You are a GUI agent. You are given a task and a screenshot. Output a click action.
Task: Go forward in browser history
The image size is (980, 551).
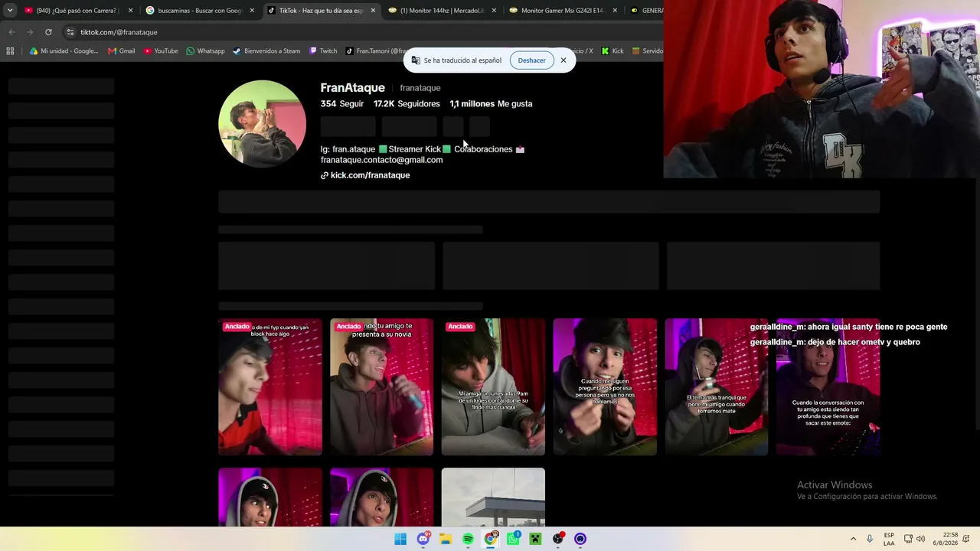30,32
